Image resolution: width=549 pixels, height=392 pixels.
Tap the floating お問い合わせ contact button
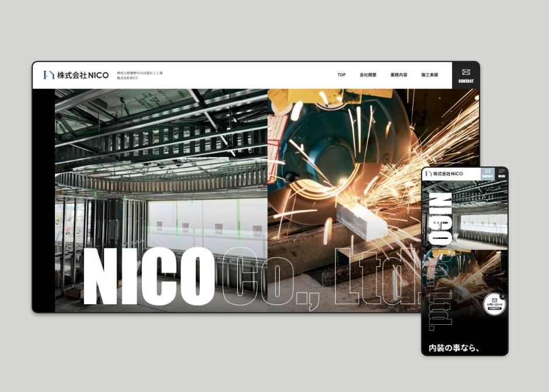coord(494,305)
